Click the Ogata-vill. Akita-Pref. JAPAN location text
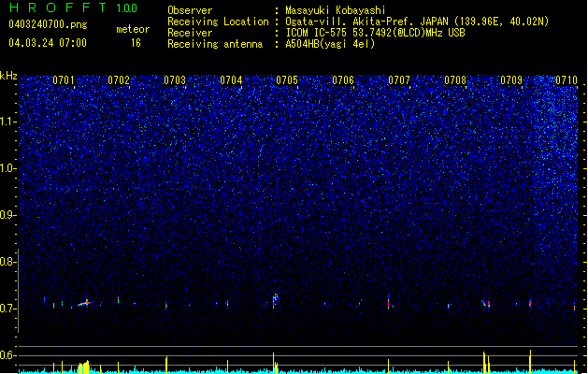The height and width of the screenshot is (374, 588). [x=417, y=22]
